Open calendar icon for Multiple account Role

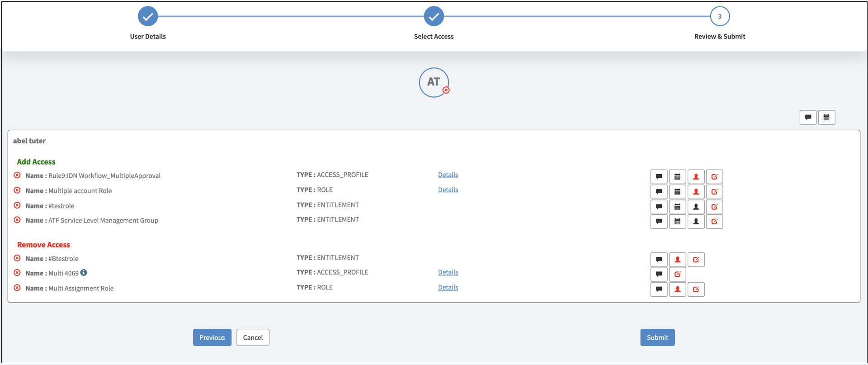(677, 192)
